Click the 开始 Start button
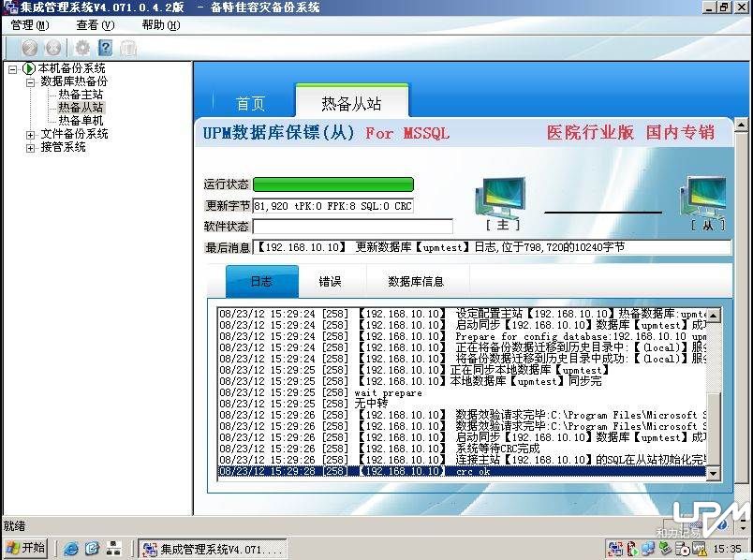753x560 pixels. (25, 548)
